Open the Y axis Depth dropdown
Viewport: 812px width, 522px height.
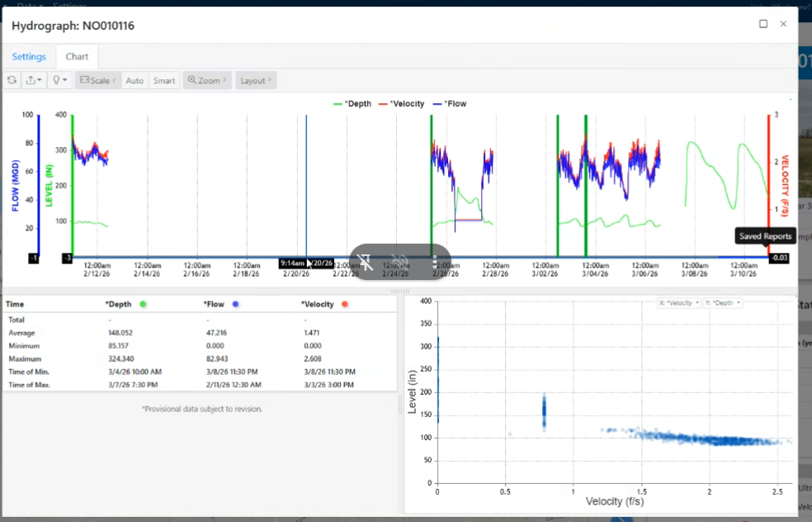click(x=722, y=303)
